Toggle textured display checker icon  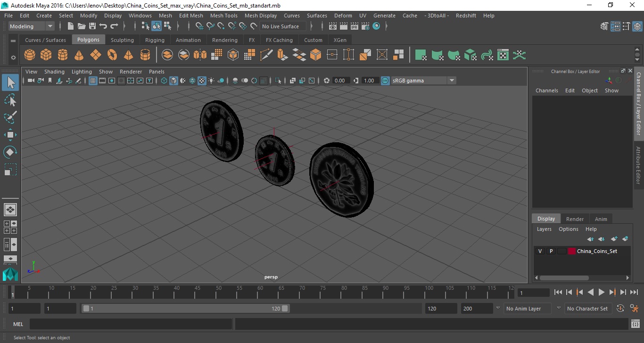click(202, 81)
